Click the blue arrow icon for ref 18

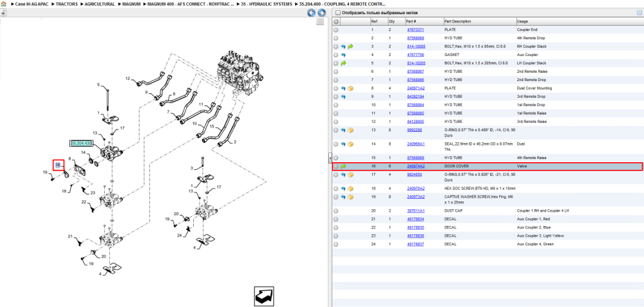pyautogui.click(x=343, y=189)
